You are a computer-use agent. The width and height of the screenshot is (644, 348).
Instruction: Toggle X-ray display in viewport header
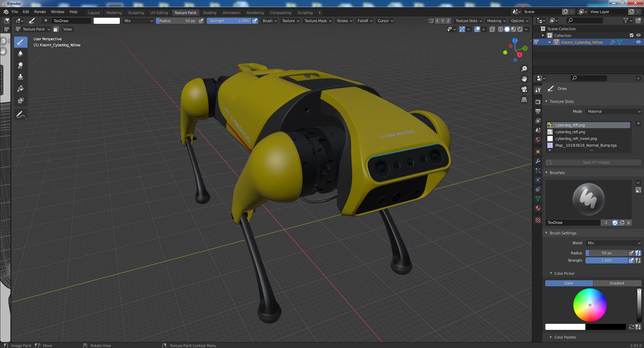click(492, 29)
